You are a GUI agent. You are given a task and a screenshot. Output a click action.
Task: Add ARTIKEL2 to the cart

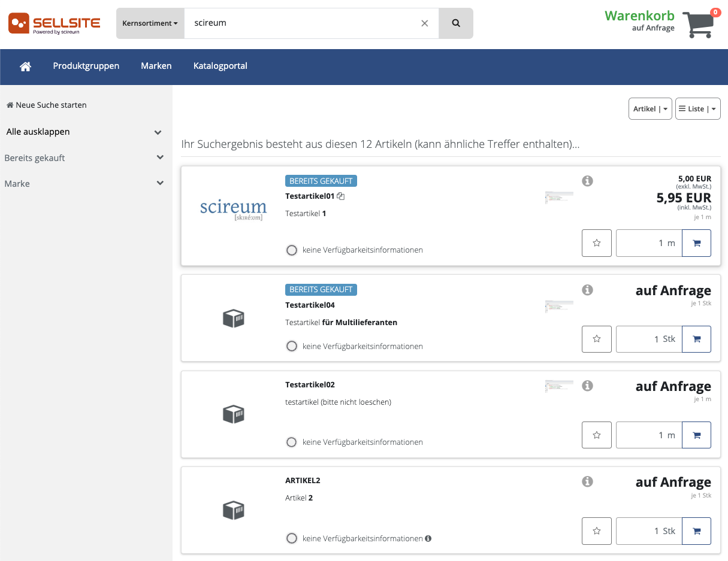(x=696, y=531)
